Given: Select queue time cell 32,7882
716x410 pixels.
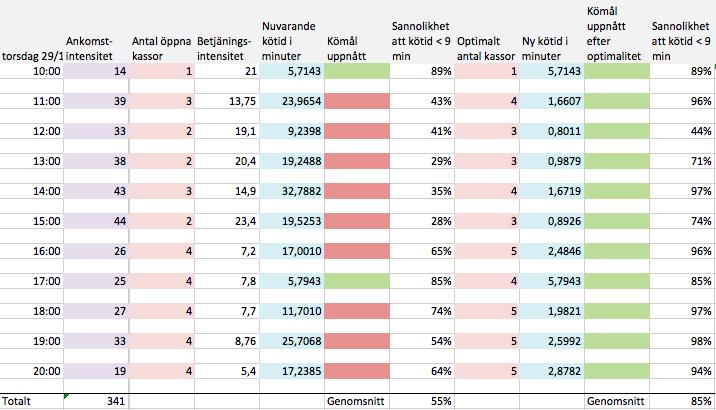Looking at the screenshot, I should tap(292, 191).
